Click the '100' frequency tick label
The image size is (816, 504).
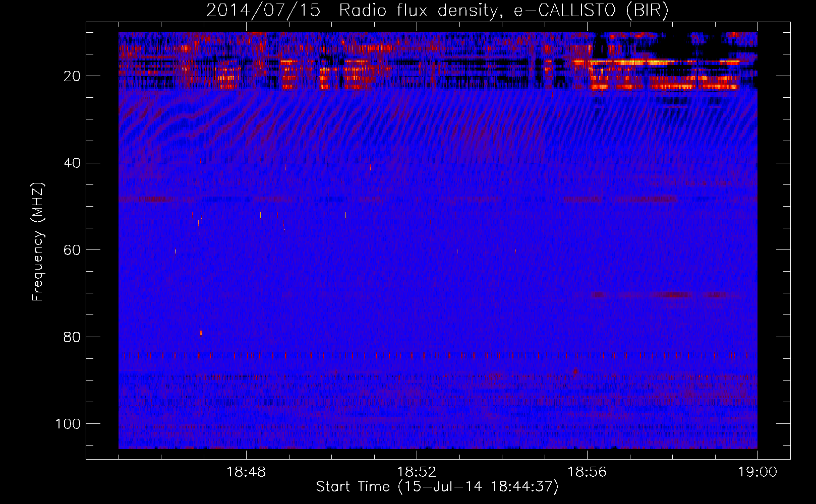click(x=68, y=424)
